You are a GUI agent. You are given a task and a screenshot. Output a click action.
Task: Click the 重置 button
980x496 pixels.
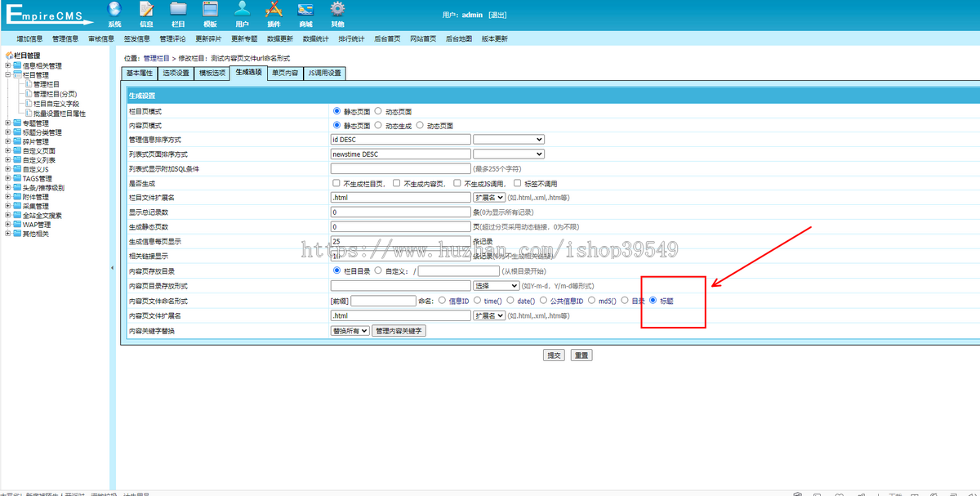click(x=581, y=355)
